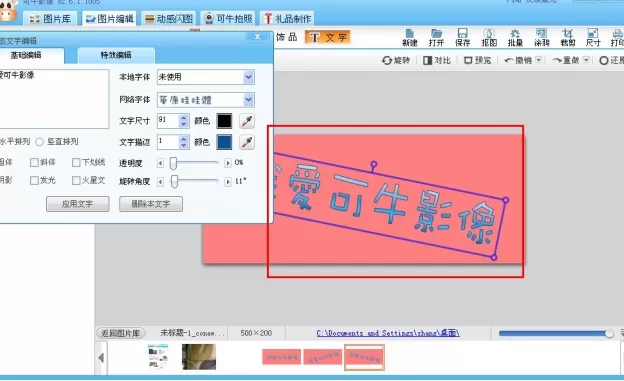Enable the 火星文 checkbox
The image size is (624, 381).
coord(76,181)
